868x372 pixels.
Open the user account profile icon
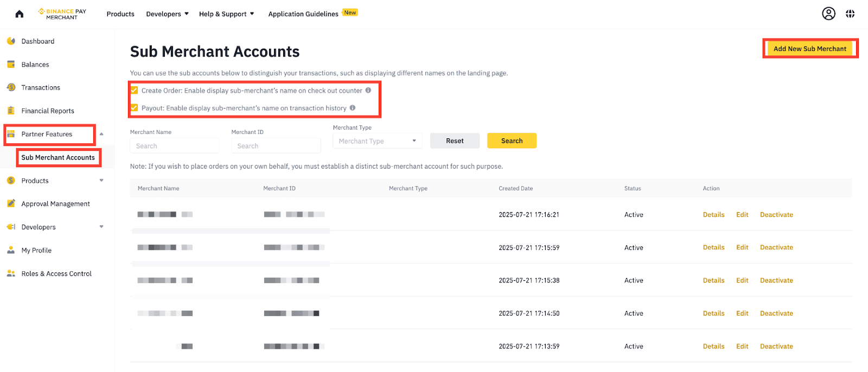[828, 14]
